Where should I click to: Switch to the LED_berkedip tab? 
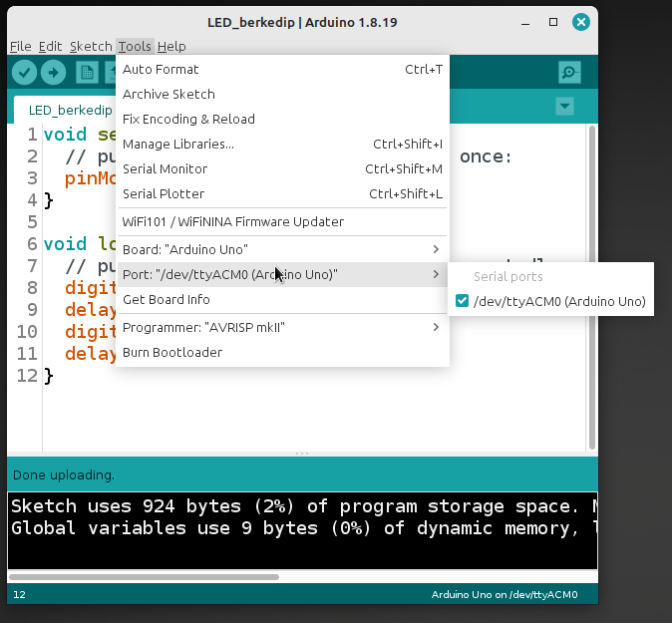point(65,110)
